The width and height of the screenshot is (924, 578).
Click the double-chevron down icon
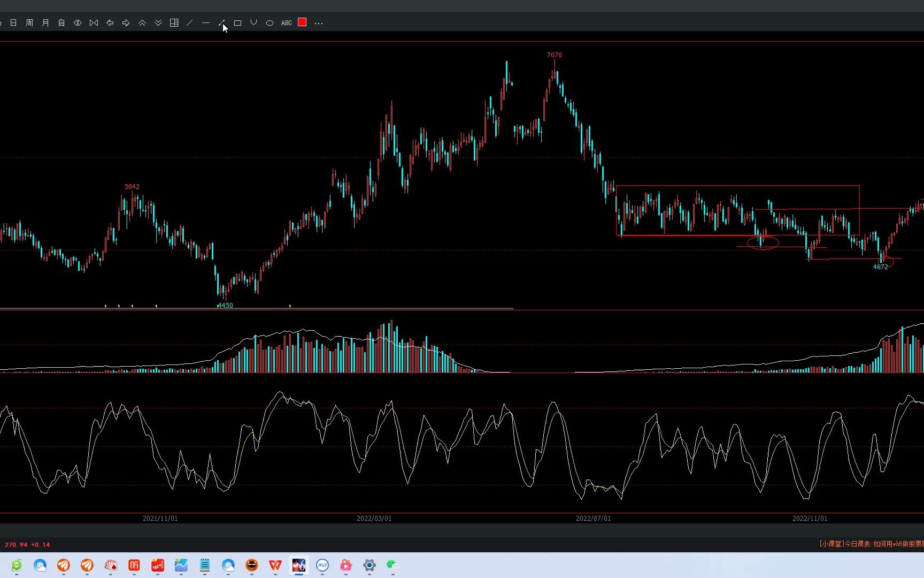(158, 23)
